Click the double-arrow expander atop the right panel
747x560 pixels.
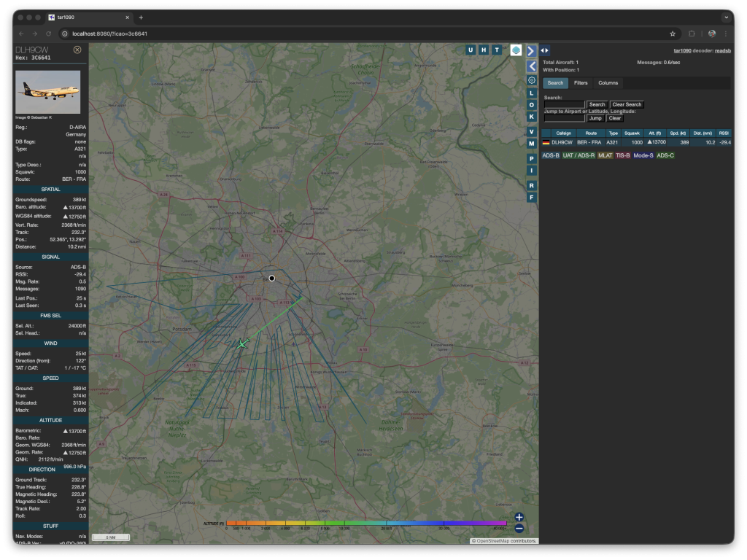point(543,50)
